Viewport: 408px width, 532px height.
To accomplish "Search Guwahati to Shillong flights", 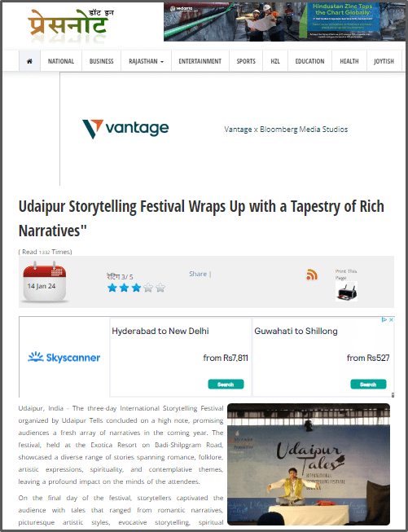I will coord(368,384).
